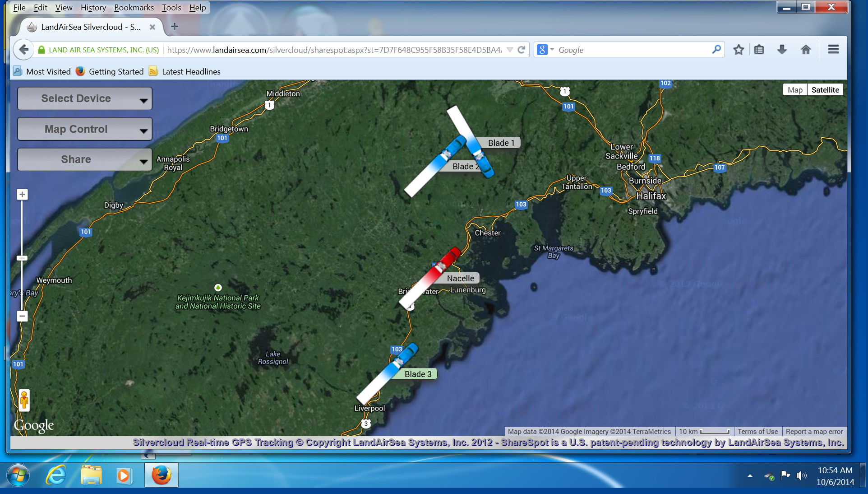Click the Google logo on map
Viewport: 868px width, 494px height.
pyautogui.click(x=34, y=425)
